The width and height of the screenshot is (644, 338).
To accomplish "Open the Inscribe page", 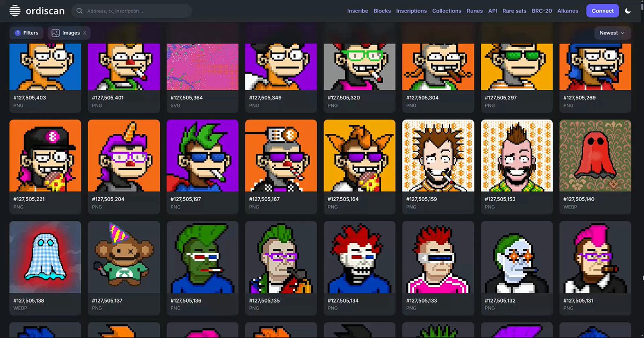I will (357, 11).
